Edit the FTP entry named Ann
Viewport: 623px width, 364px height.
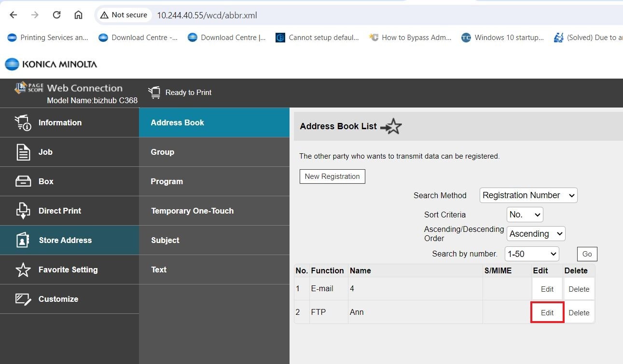tap(547, 312)
